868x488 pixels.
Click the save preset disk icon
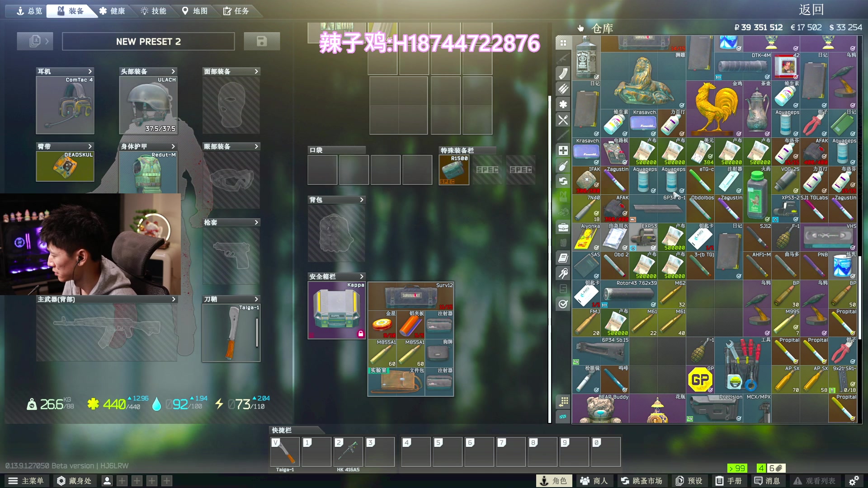[261, 41]
